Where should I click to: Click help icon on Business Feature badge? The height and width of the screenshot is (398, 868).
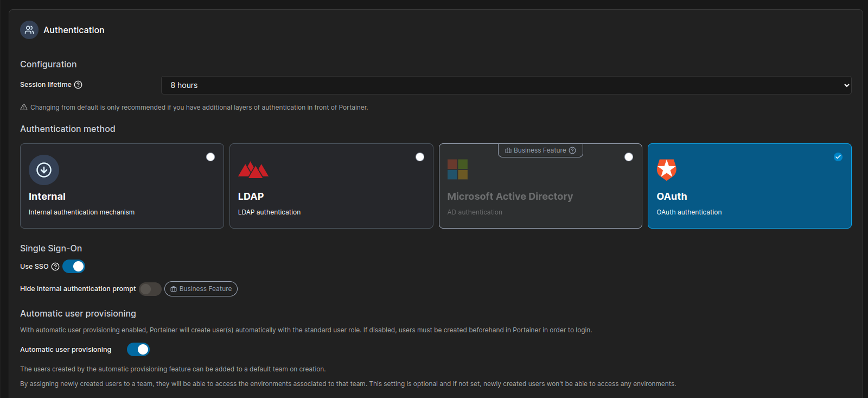(572, 150)
